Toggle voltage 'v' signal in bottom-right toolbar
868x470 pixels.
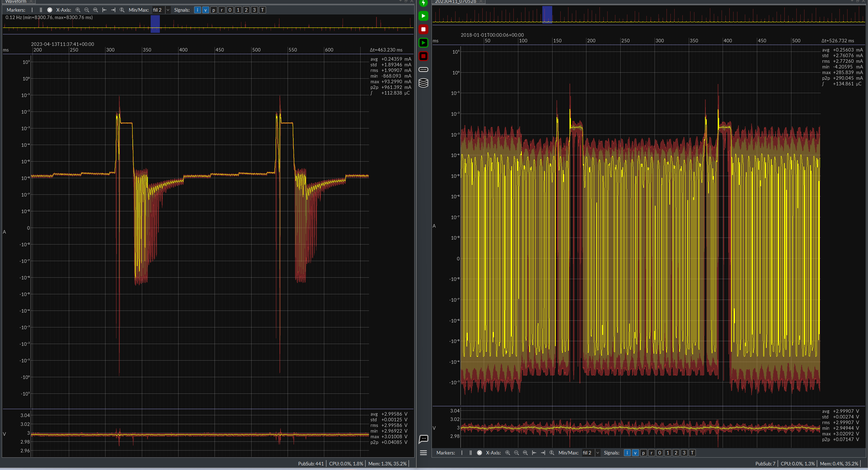635,453
